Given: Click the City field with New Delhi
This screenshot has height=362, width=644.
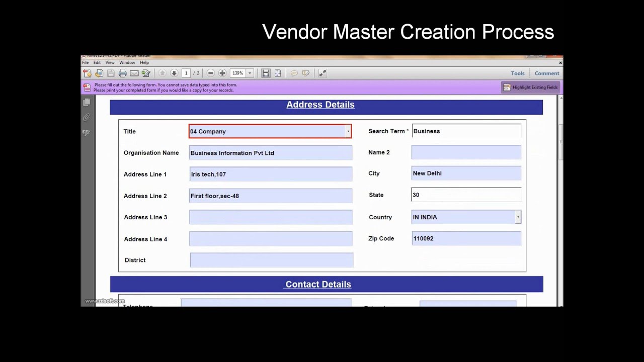Looking at the screenshot, I should click(x=466, y=173).
